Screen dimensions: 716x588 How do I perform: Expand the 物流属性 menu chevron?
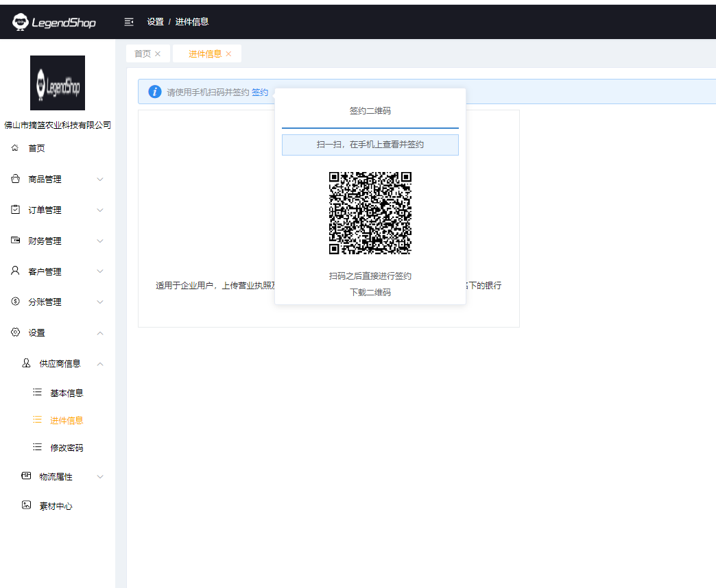100,477
